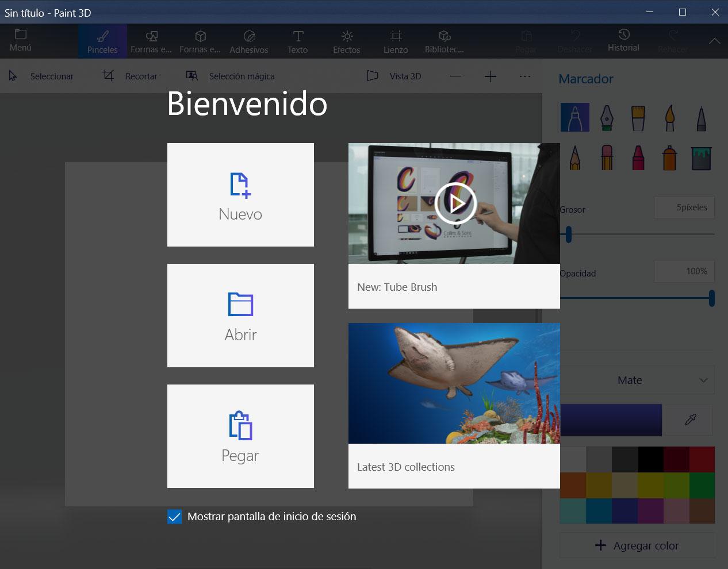
Task: Click the Opacidad slider handle
Action: (x=712, y=298)
